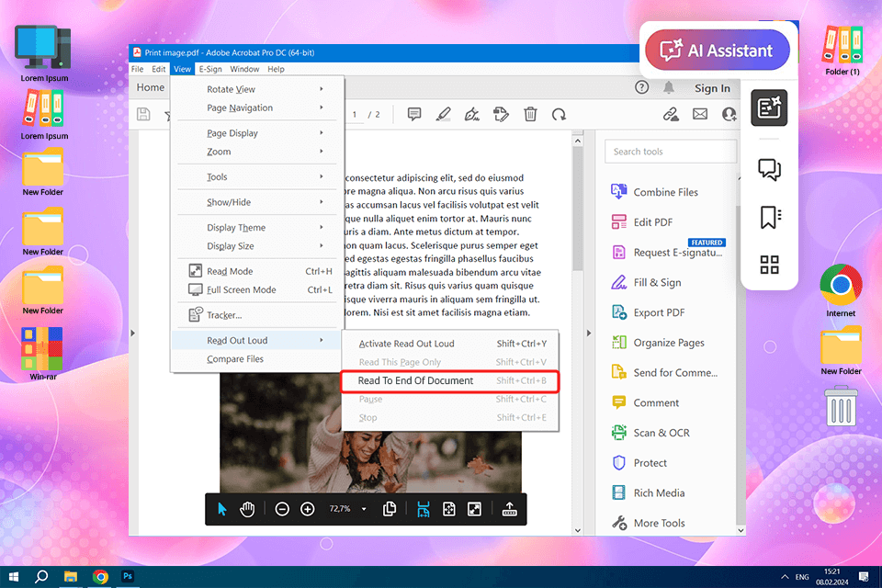Expand the Show/Hide submenu
Viewport: 882px width, 588px height.
click(257, 202)
